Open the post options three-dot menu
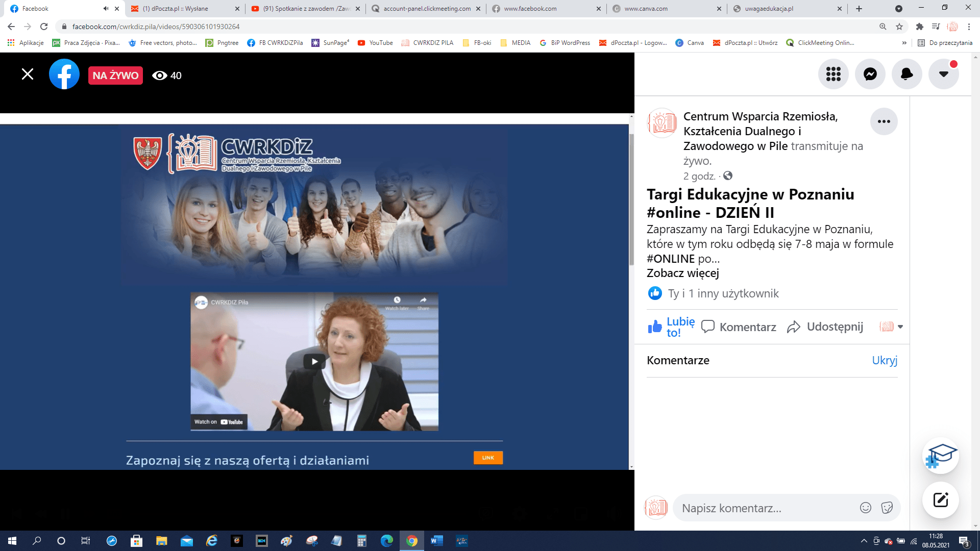Screen dimensions: 980x551 coord(884,121)
